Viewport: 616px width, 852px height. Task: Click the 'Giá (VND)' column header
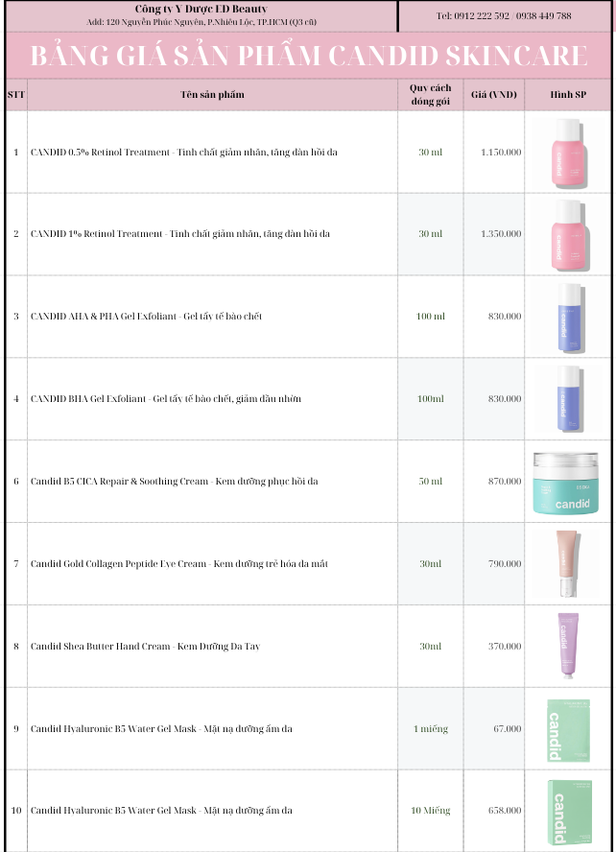(x=494, y=95)
